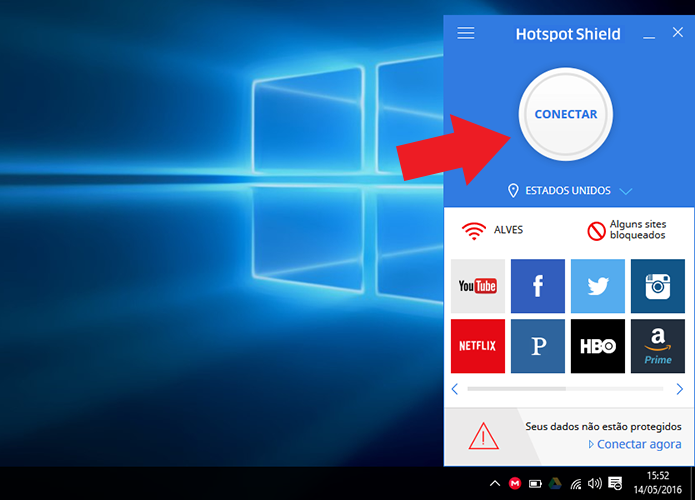Click the site carousel scrollbar

click(x=565, y=389)
